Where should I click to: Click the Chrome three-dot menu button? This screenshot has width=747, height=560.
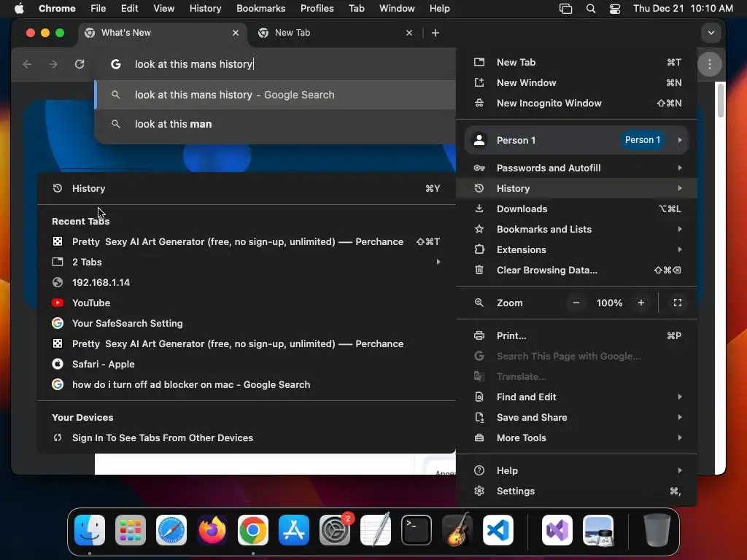click(x=709, y=64)
